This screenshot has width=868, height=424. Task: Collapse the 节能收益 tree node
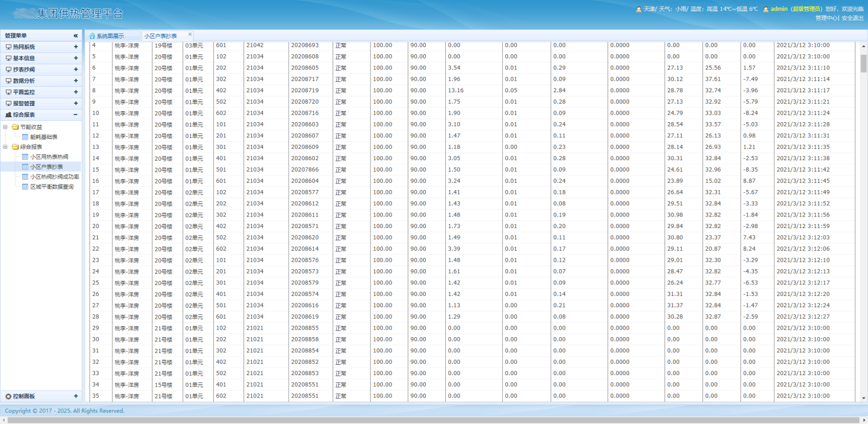click(5, 127)
